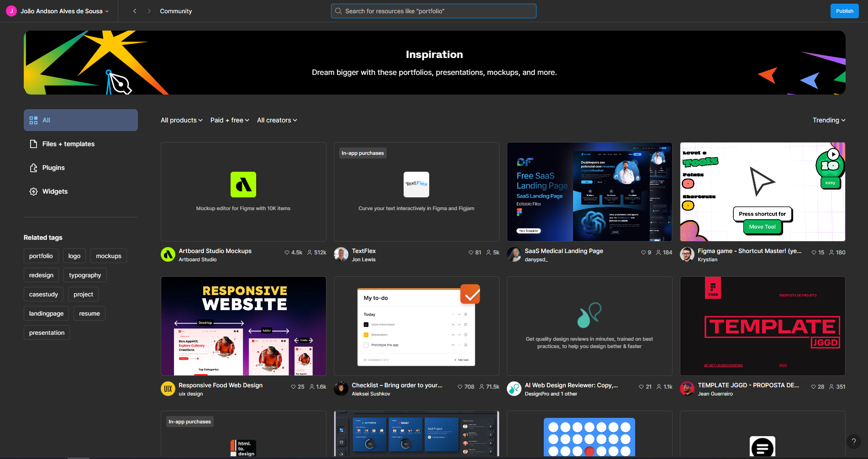Click danypsd_ author avatar
Screen dimensions: 868x459
pyautogui.click(x=514, y=254)
